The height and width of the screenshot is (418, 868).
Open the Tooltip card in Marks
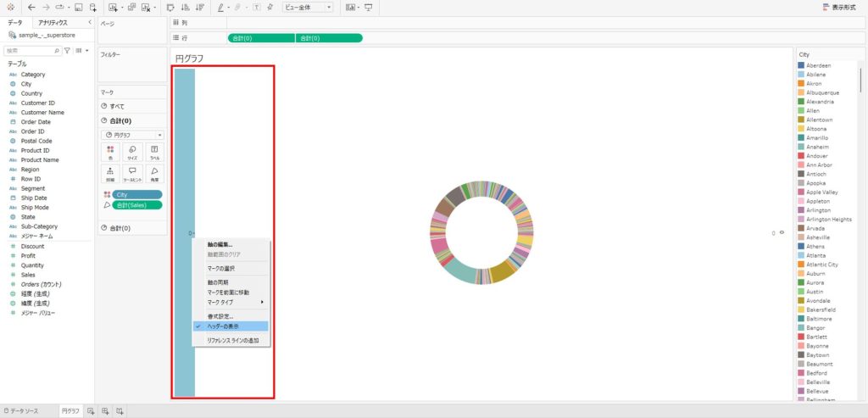click(132, 174)
